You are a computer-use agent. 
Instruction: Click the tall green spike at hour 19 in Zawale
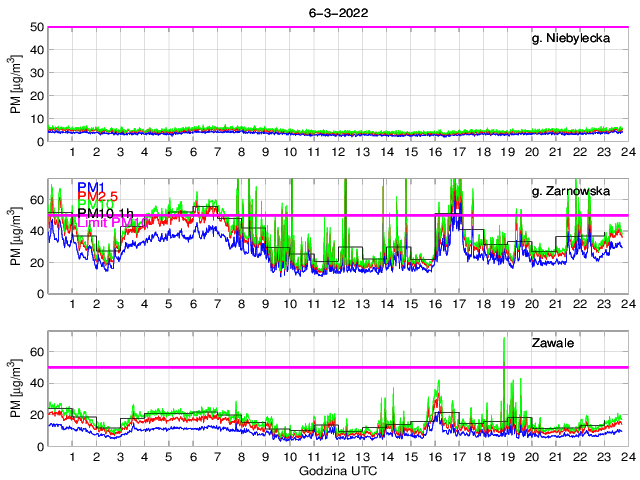pyautogui.click(x=504, y=342)
